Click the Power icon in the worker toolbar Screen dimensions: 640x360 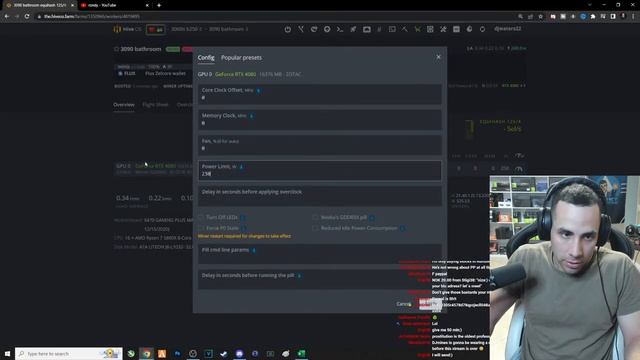(x=288, y=29)
